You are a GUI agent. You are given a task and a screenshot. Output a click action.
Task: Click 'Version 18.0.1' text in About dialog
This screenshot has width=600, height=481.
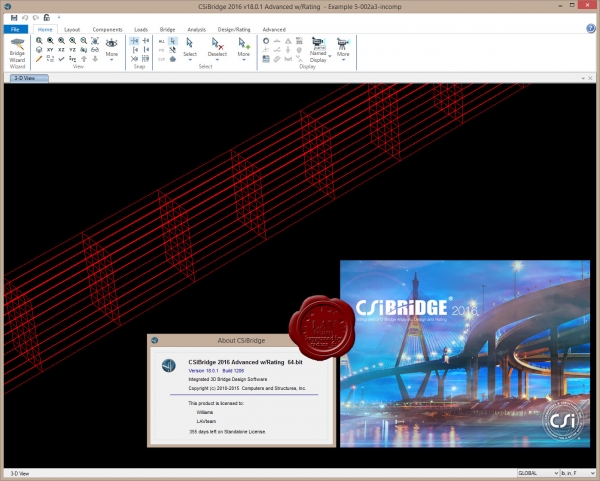(203, 370)
